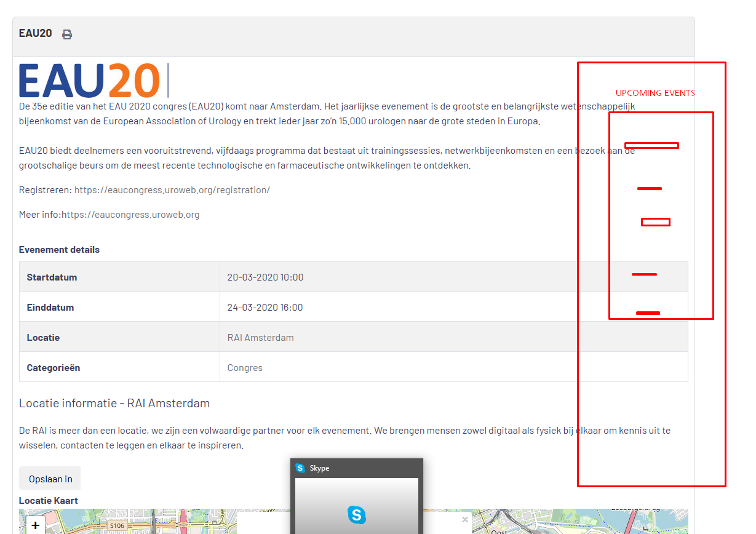Image resolution: width=756 pixels, height=534 pixels.
Task: Open the eaucongress.uroweb.org info link
Action: [x=130, y=215]
